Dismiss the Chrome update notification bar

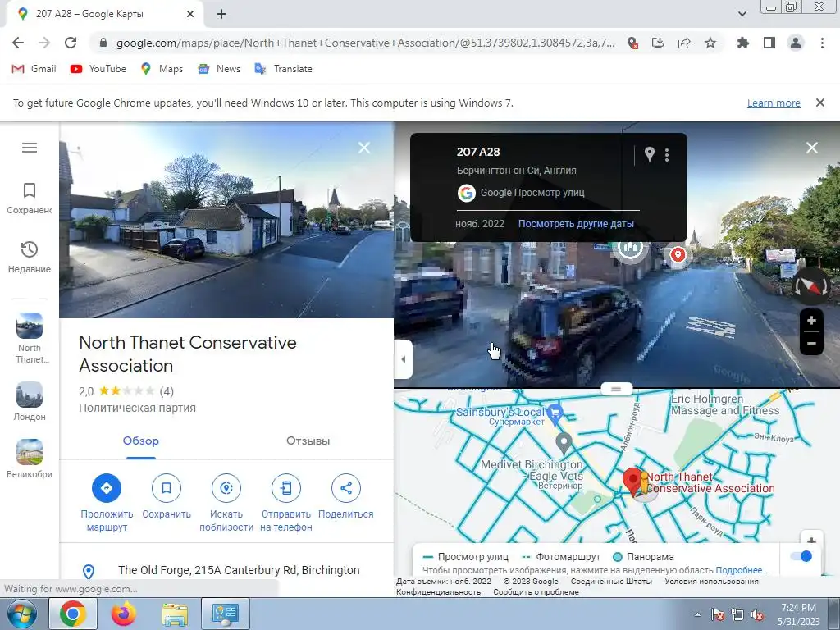(820, 103)
